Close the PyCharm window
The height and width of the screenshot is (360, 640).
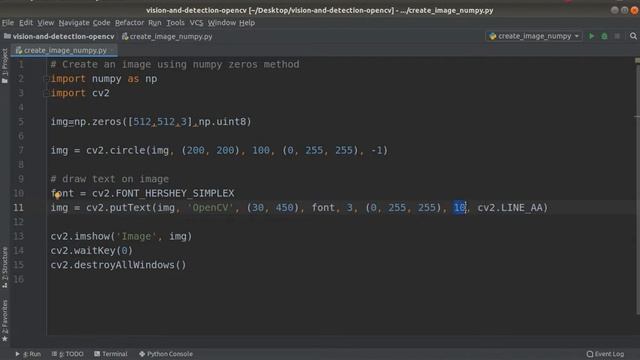[634, 11]
